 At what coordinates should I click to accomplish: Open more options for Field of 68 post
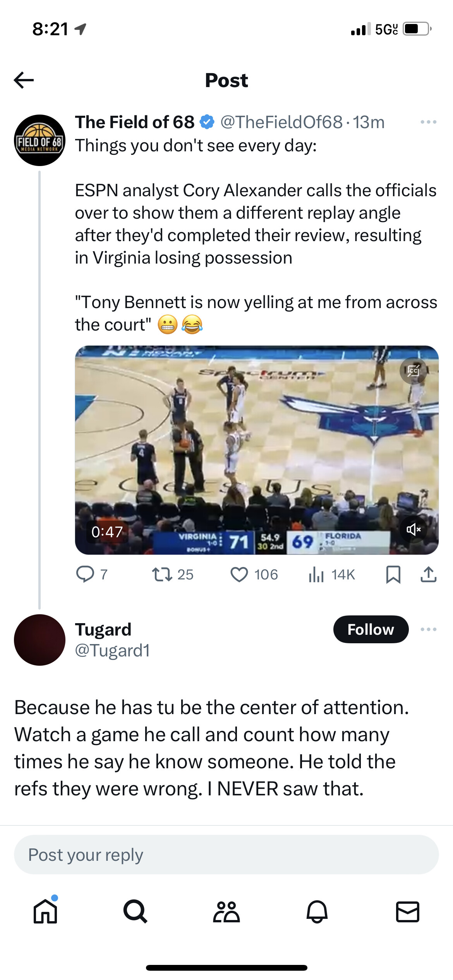428,122
